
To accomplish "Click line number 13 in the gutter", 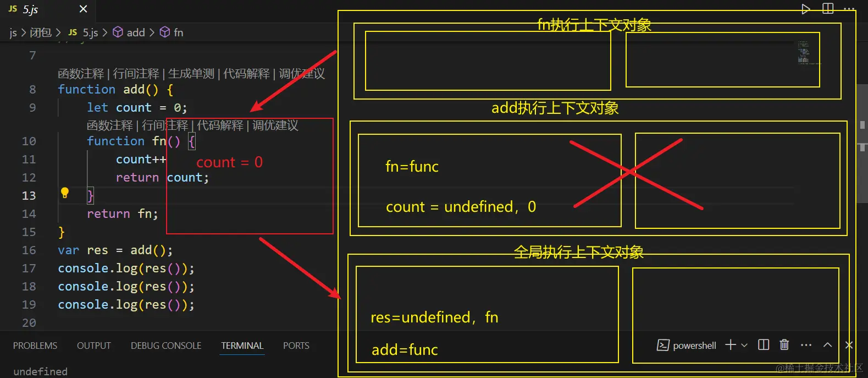I will (x=29, y=196).
